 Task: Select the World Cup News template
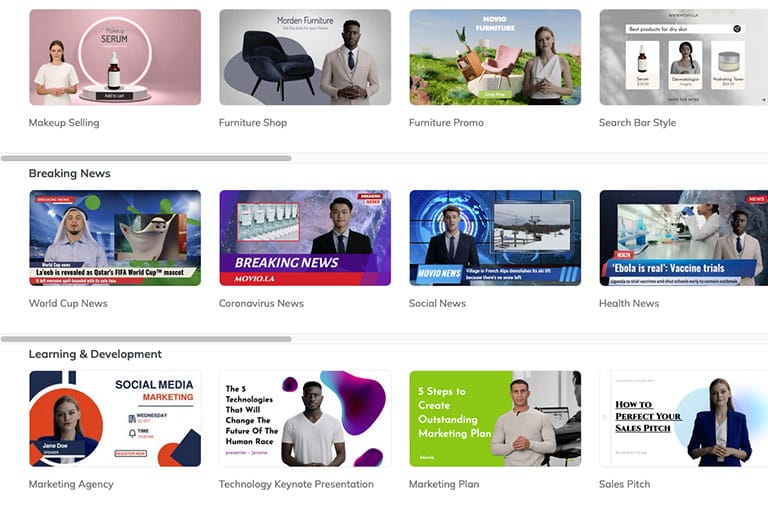(115, 238)
